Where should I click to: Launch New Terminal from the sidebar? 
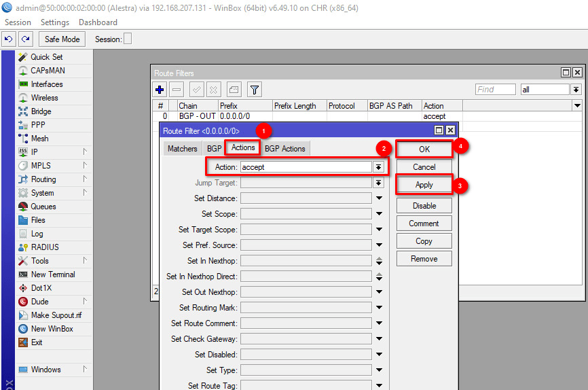53,274
